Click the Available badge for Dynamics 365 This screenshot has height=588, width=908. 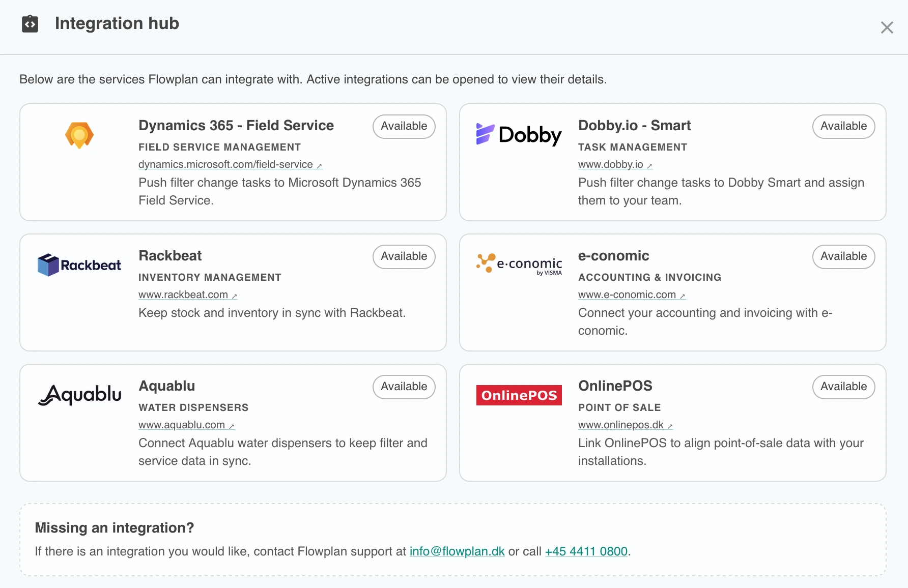404,126
